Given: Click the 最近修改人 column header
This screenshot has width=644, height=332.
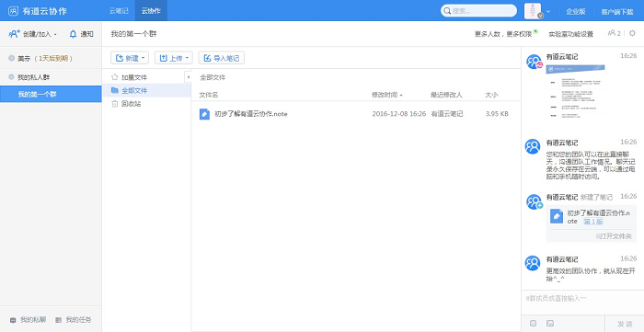Looking at the screenshot, I should [446, 95].
